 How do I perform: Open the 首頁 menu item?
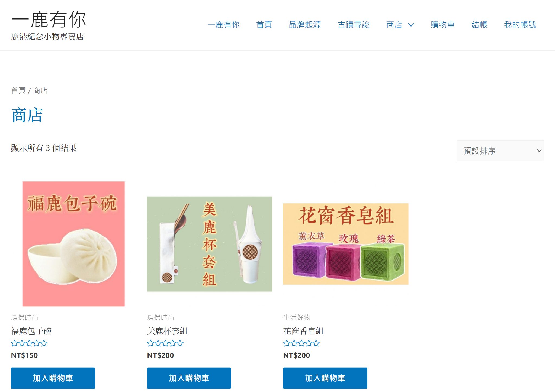point(264,25)
